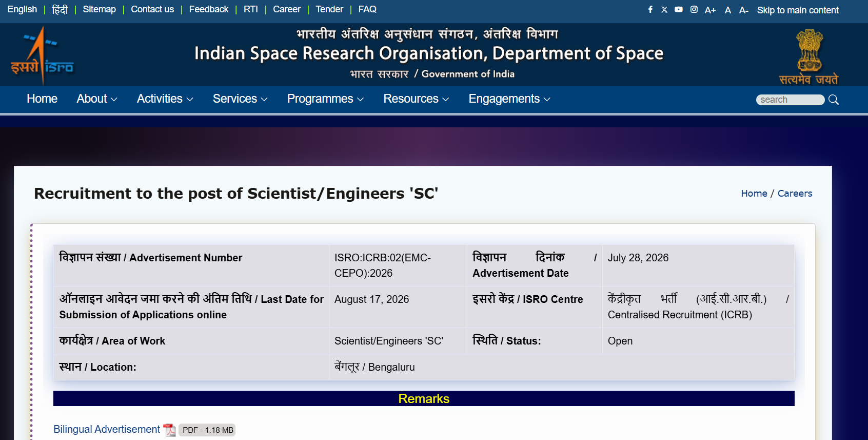Select the last date August 17, 2026
Image resolution: width=868 pixels, height=440 pixels.
coord(371,299)
